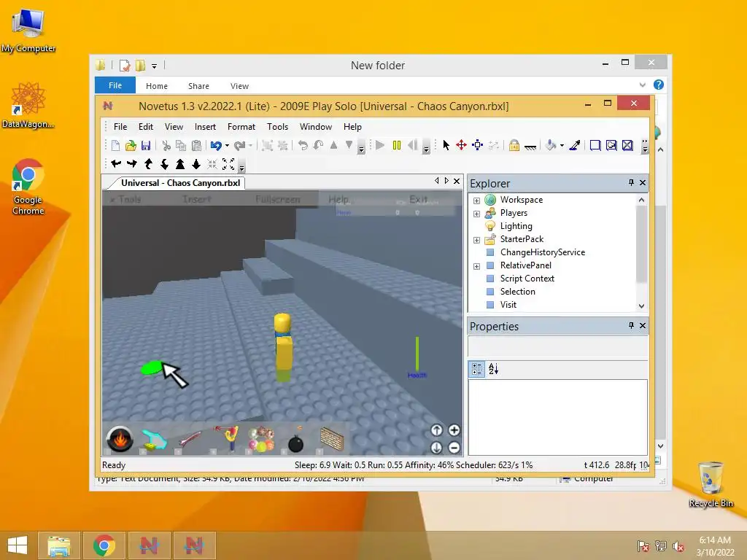Screen dimensions: 747x560
Task: Click the zoom extents expand arrows icon
Action: pos(228,164)
